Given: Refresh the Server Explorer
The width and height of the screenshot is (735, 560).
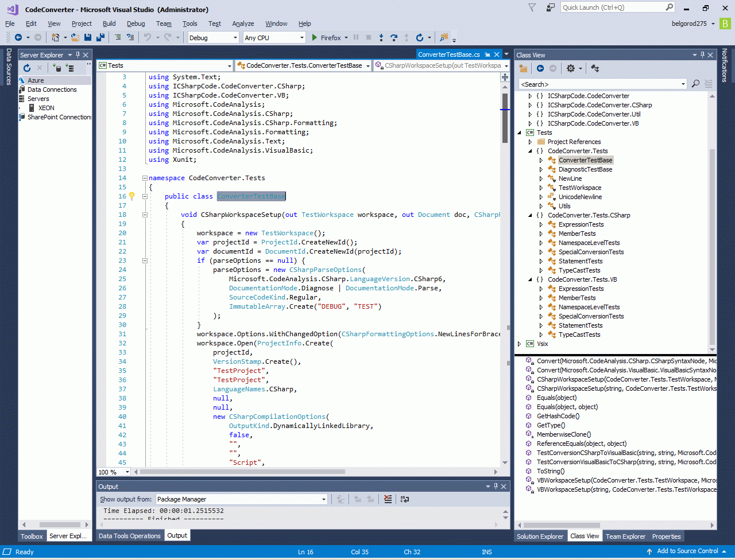Looking at the screenshot, I should (x=27, y=68).
